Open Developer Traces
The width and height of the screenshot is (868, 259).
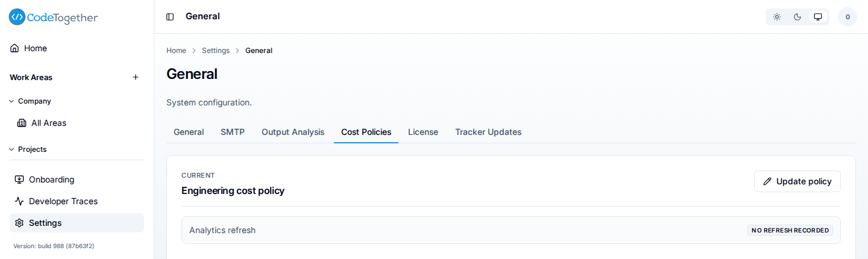click(x=77, y=201)
